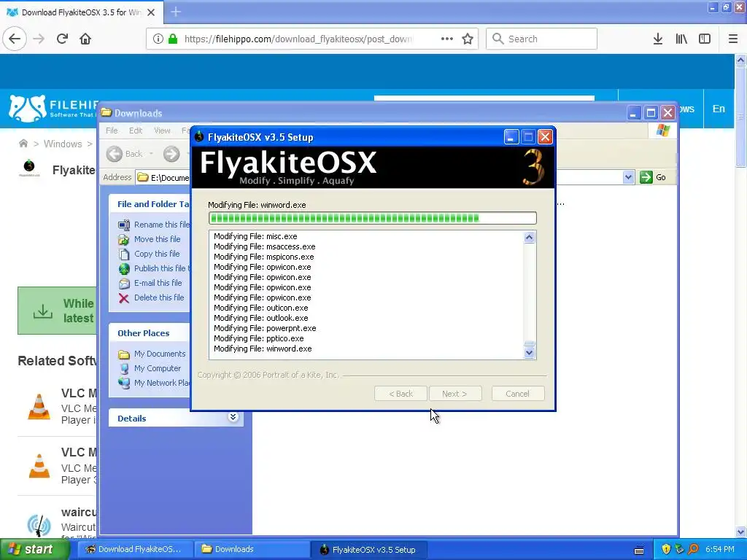Click green download latest version button

[x=57, y=311]
